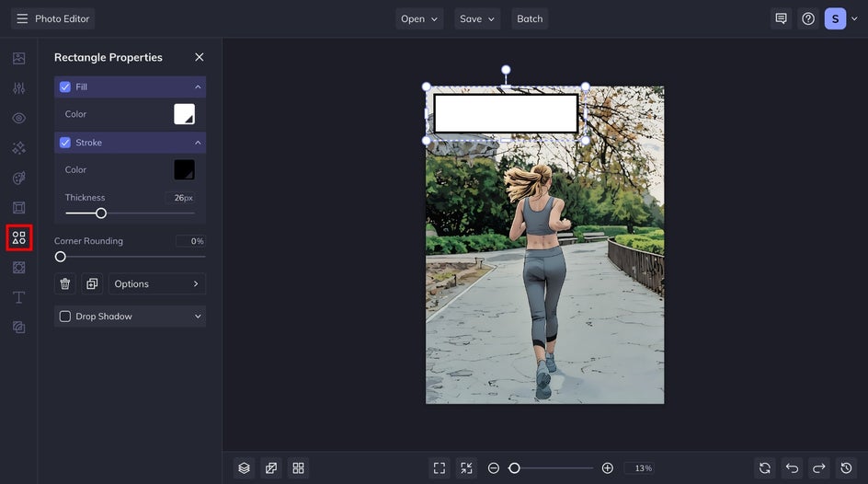Fit image to screen
Screen dimensions: 868x484
tap(440, 468)
